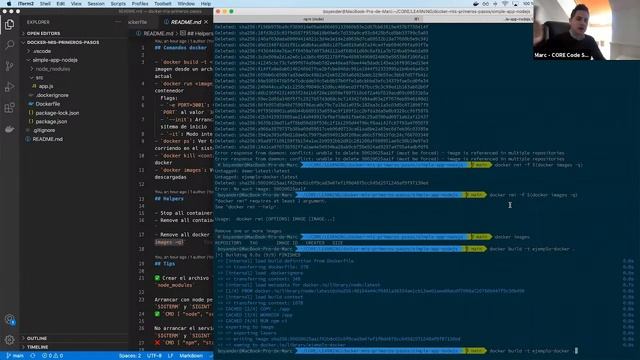Open errors and warnings count in status bar
The width and height of the screenshot is (640, 360).
52,356
